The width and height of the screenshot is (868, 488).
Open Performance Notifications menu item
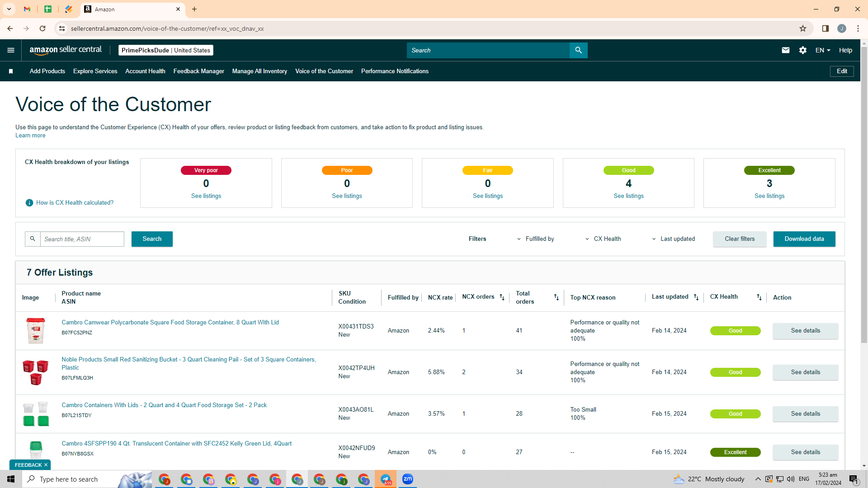395,71
